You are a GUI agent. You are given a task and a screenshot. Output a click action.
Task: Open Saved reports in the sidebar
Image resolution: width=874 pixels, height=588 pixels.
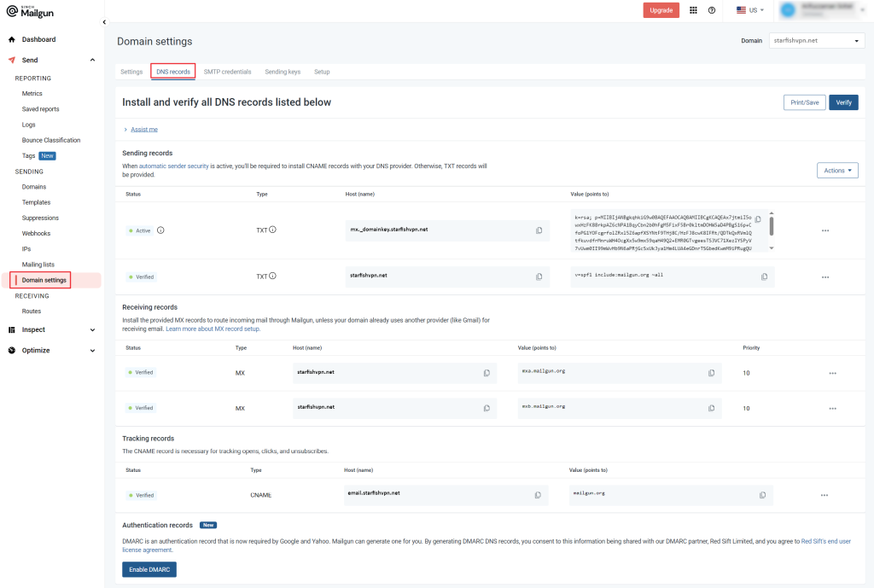point(40,109)
